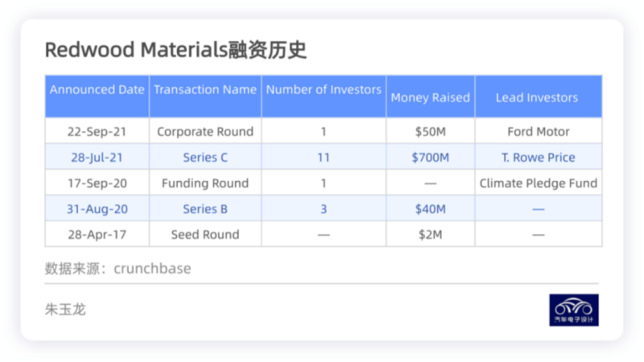Select the Corporate Round cell
This screenshot has height=362, width=644.
click(205, 132)
